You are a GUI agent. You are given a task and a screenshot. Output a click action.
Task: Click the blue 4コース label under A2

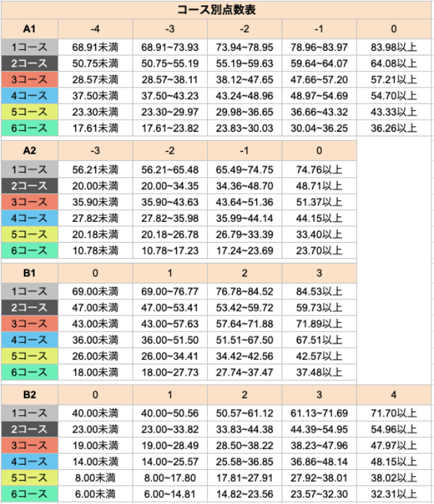click(29, 219)
